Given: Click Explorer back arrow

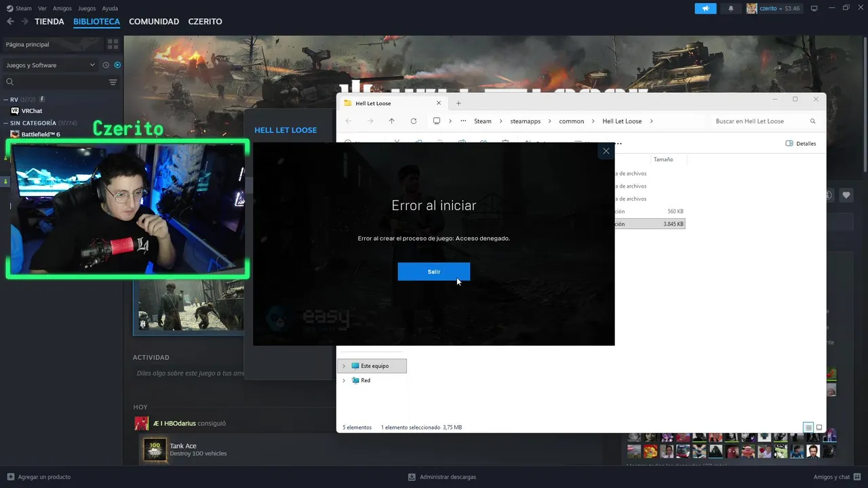Looking at the screenshot, I should [x=349, y=121].
